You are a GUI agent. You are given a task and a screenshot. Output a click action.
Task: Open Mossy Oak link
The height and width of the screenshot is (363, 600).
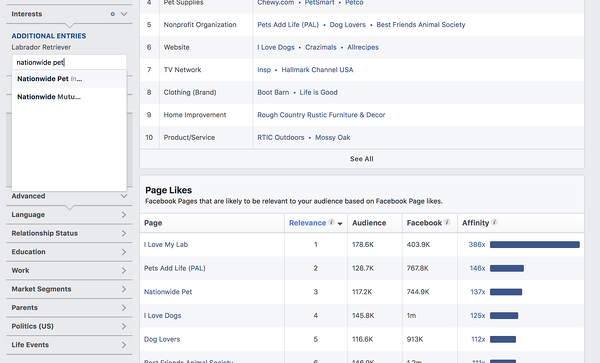click(333, 137)
